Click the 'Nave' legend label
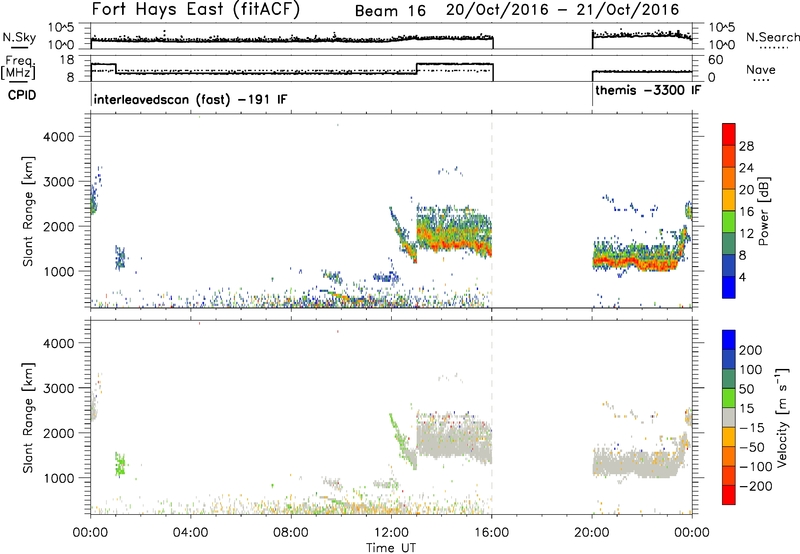This screenshot has height=554, width=800. [760, 70]
